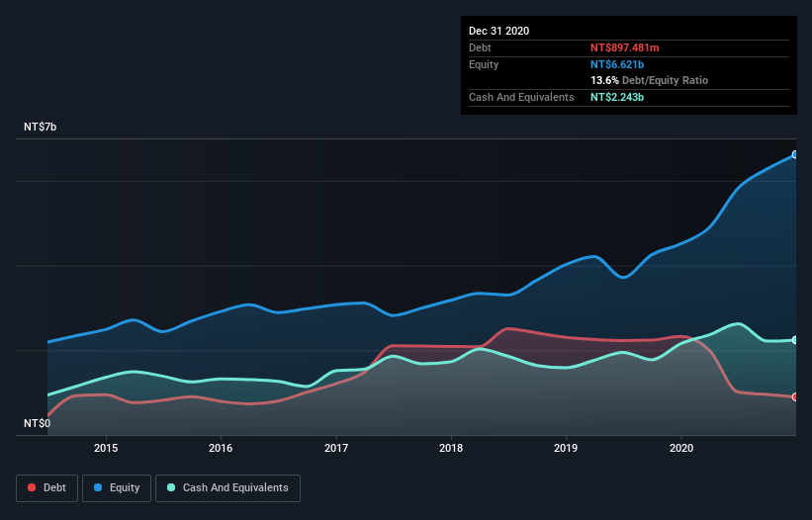Click the 2016 x-axis label
The height and width of the screenshot is (520, 812).
[221, 448]
